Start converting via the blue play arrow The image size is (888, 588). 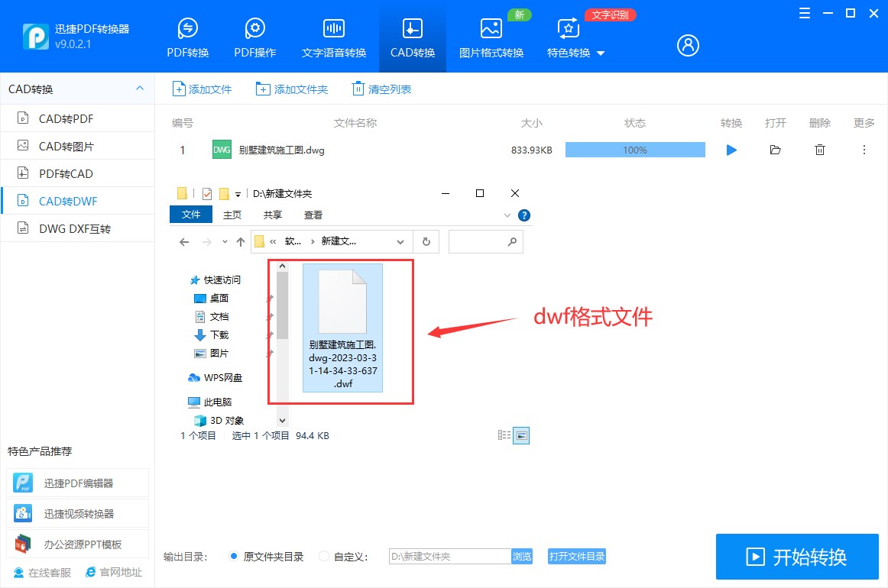click(731, 150)
